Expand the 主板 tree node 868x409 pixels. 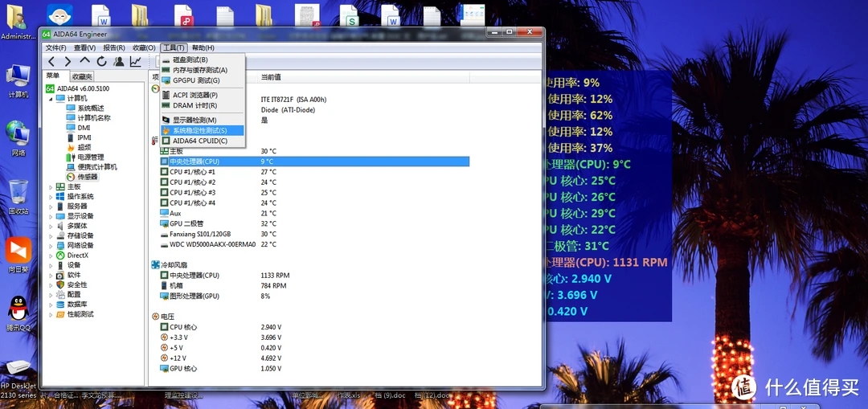click(x=51, y=187)
